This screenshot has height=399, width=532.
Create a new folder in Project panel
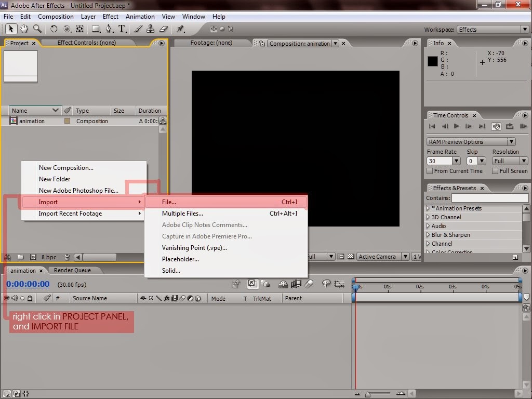point(21,257)
